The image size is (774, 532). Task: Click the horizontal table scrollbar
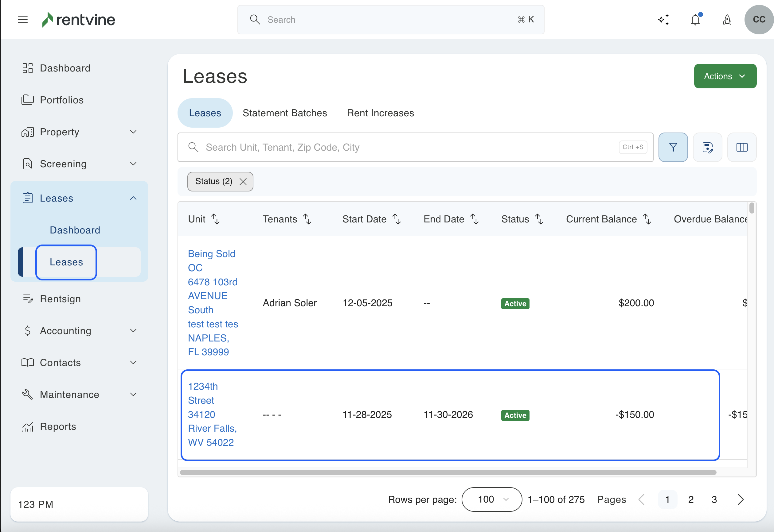tap(448, 472)
